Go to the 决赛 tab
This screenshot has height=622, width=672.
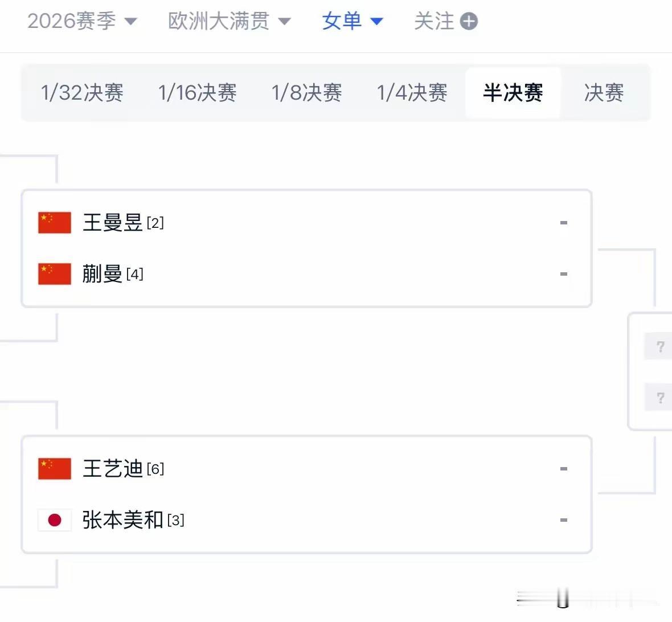pos(604,93)
